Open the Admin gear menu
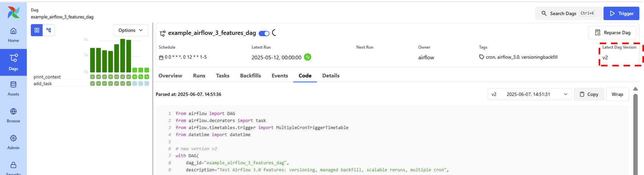 point(13,142)
